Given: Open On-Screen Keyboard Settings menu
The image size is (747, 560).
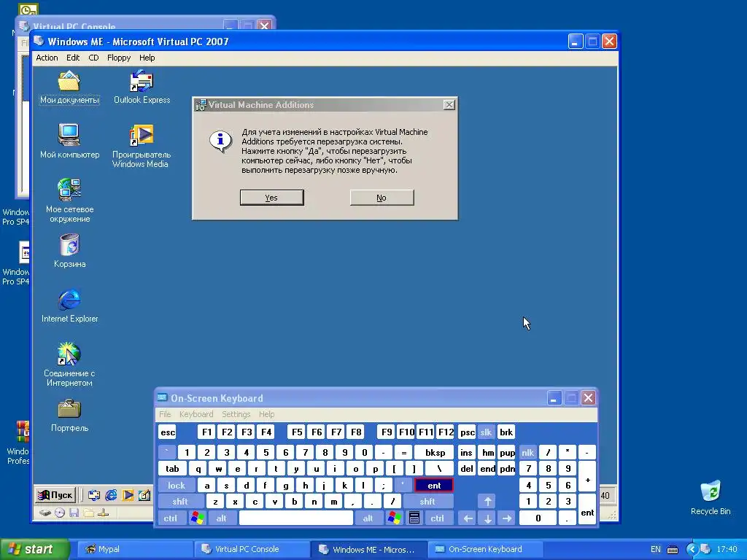Looking at the screenshot, I should point(236,414).
